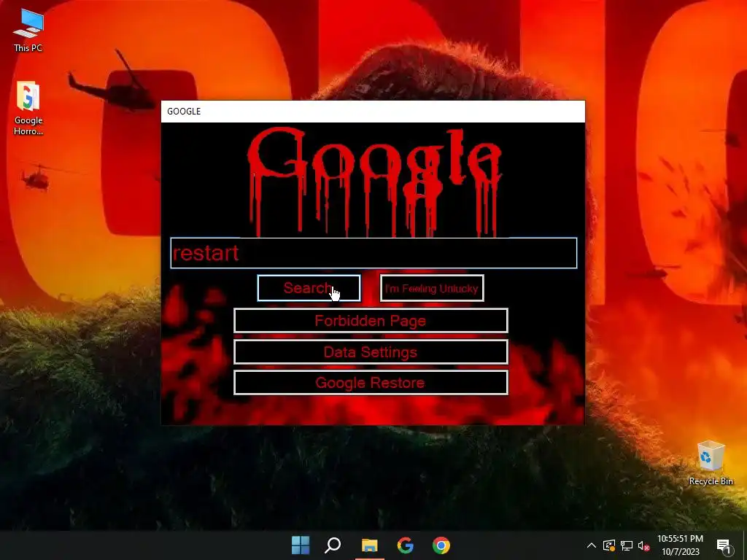Focus the search box containing restart

[373, 253]
